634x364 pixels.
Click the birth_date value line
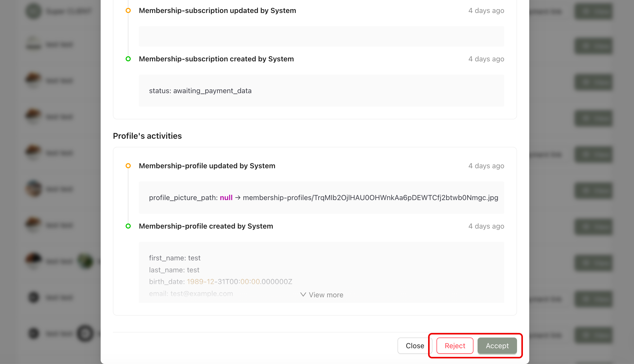coord(220,282)
